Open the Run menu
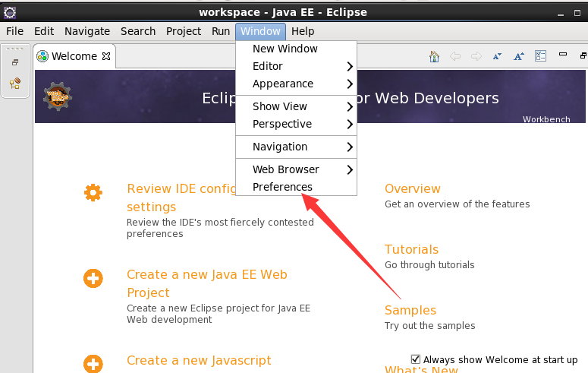588x373 pixels. click(221, 31)
